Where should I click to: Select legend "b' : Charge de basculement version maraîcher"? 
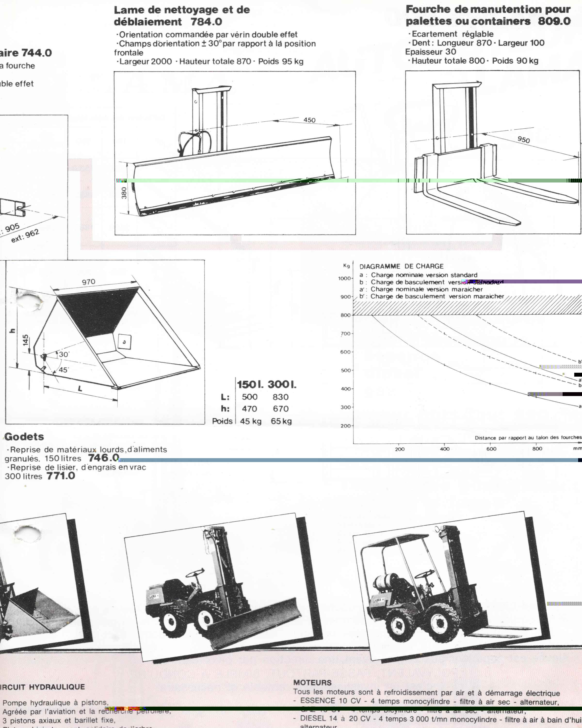point(431,296)
